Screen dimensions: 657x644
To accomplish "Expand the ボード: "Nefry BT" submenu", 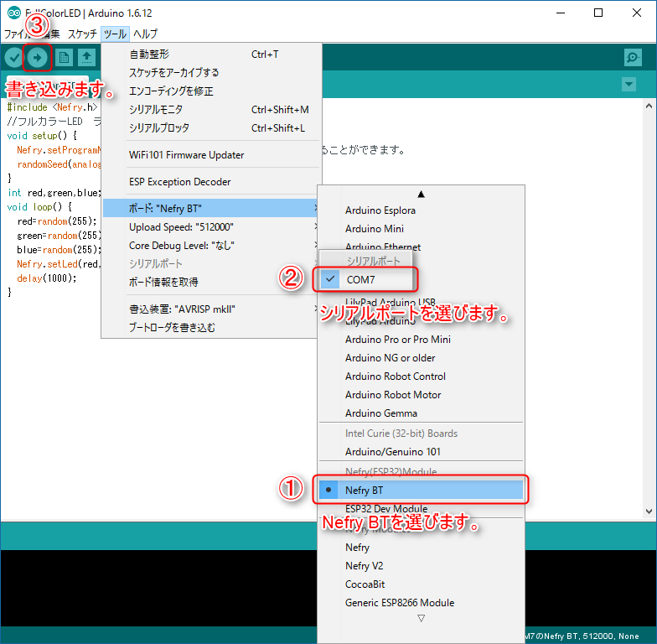I will 211,208.
